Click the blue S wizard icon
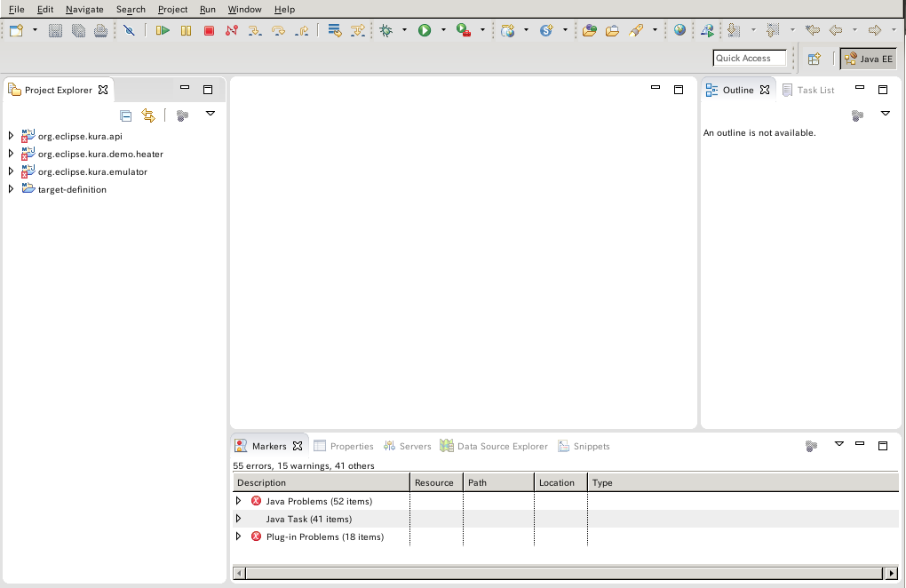Image resolution: width=906 pixels, height=588 pixels. point(546,30)
